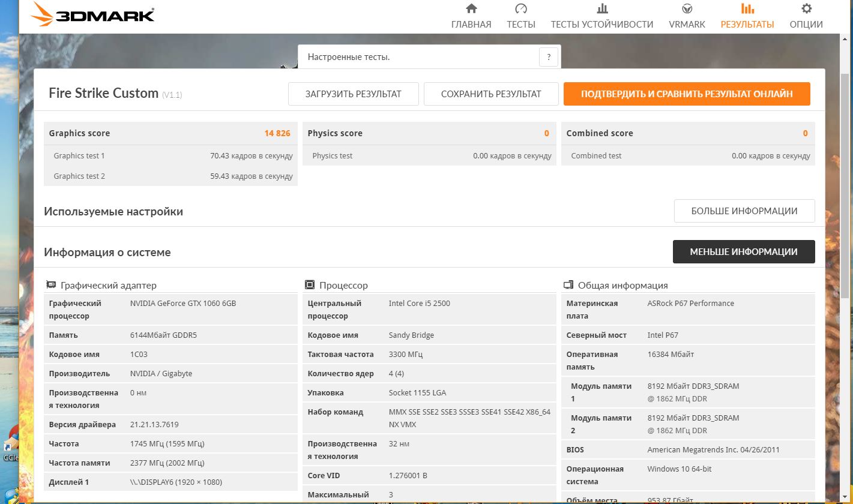Click Windows 10 64-bit value
This screenshot has width=853, height=504.
point(680,469)
